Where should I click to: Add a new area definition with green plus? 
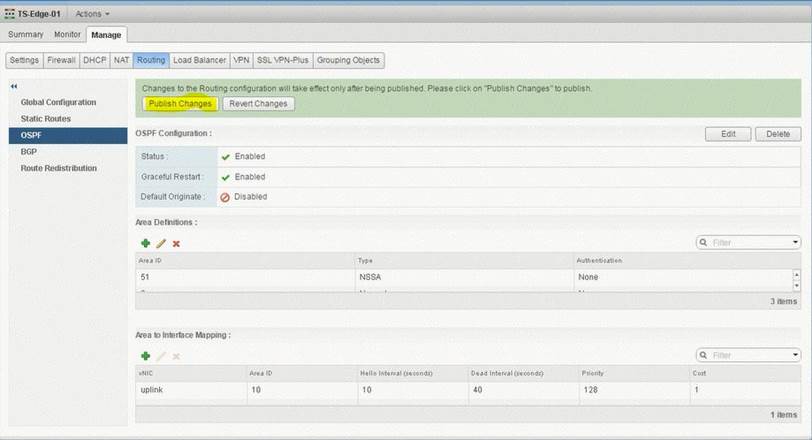click(x=146, y=243)
